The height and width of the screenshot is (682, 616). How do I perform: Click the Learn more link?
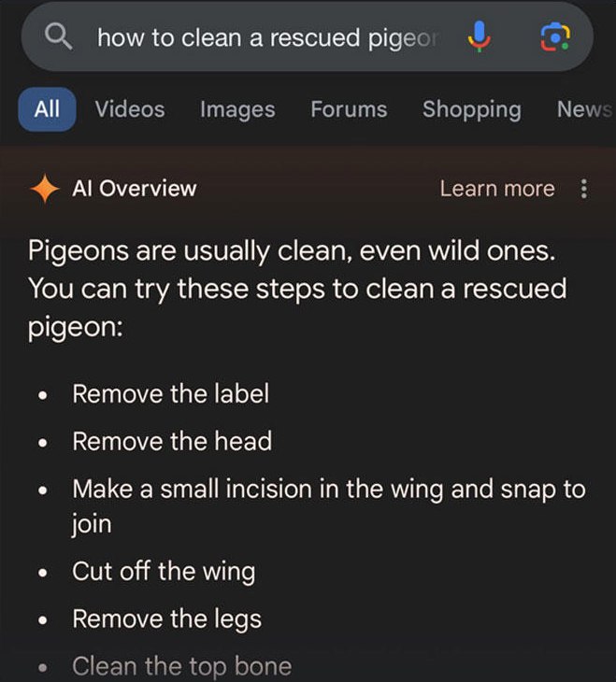pos(496,189)
